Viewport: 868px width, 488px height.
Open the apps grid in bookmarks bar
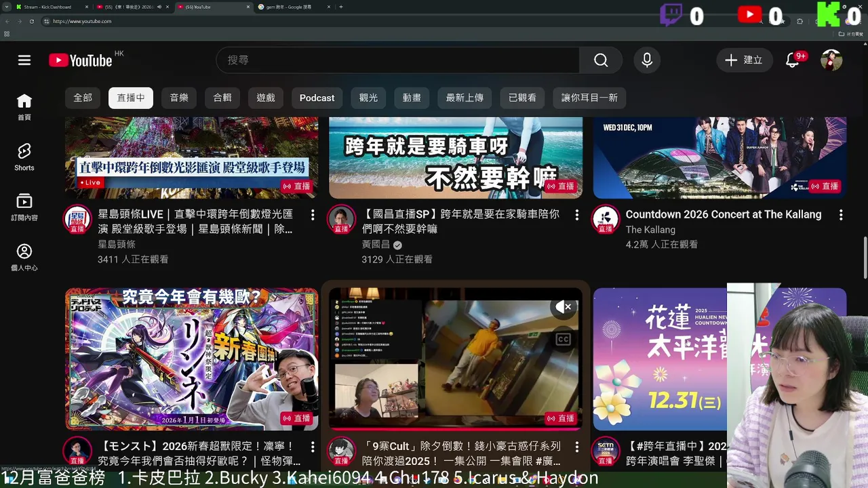7,33
